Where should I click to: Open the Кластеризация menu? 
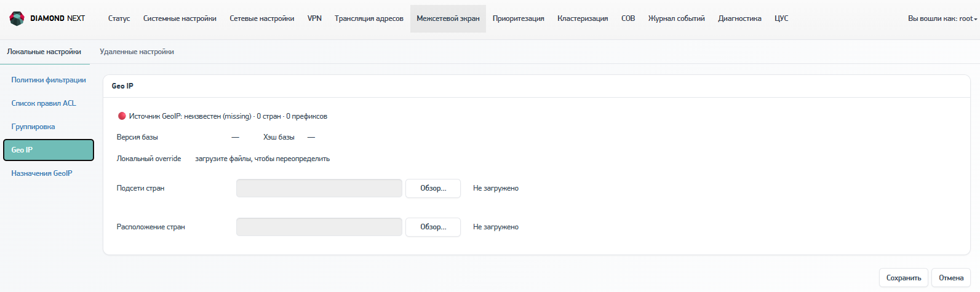pos(583,18)
